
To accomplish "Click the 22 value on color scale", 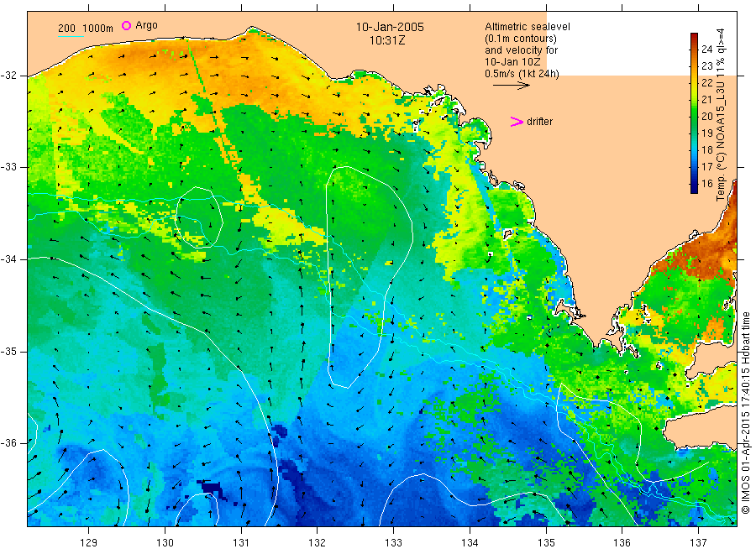I will [706, 82].
